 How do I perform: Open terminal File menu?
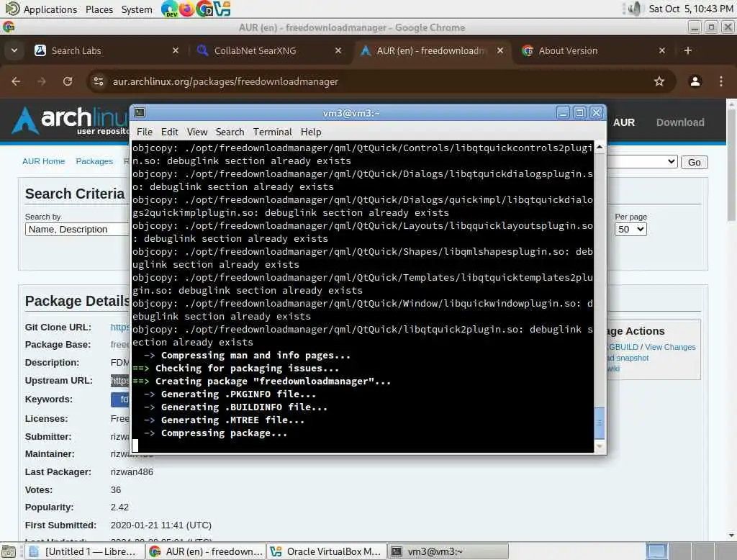point(144,132)
